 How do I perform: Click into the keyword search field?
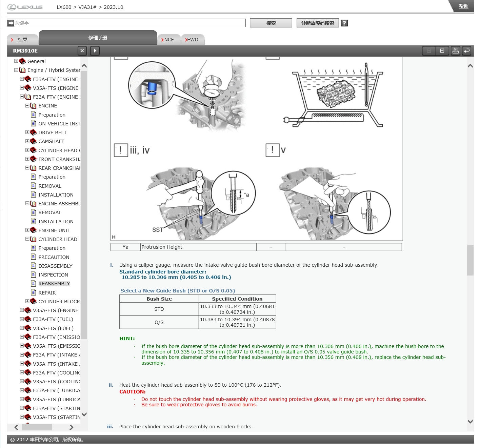tap(129, 23)
